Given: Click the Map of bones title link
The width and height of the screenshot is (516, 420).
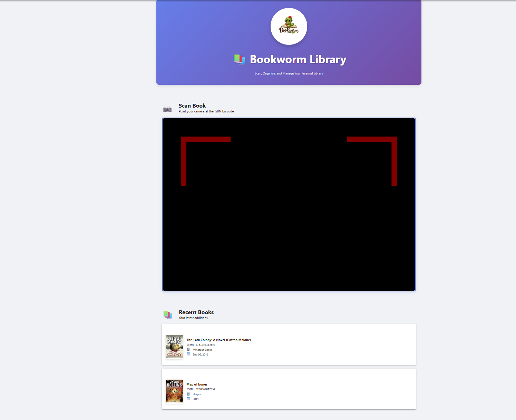Looking at the screenshot, I should tap(197, 384).
